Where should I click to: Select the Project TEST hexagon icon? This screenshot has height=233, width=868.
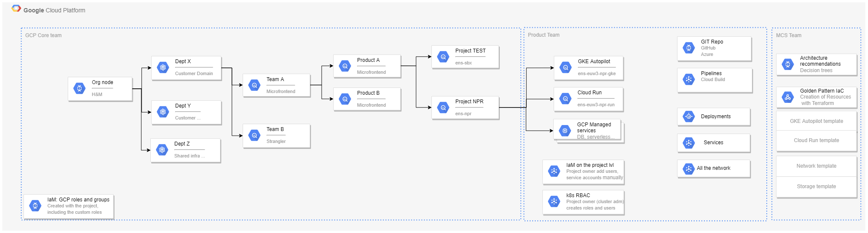point(443,57)
